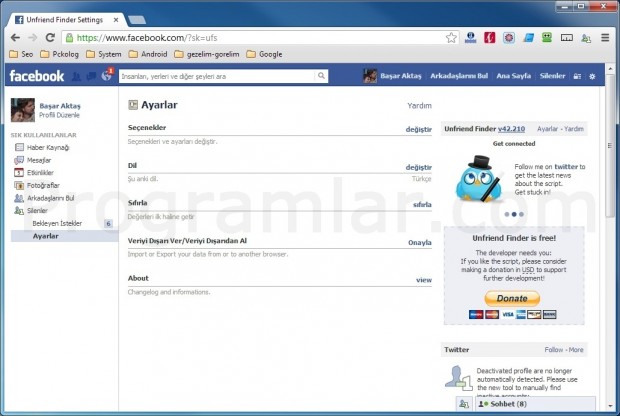The height and width of the screenshot is (416, 620).
Task: Click the blue slanted extension icon
Action: tap(528, 38)
